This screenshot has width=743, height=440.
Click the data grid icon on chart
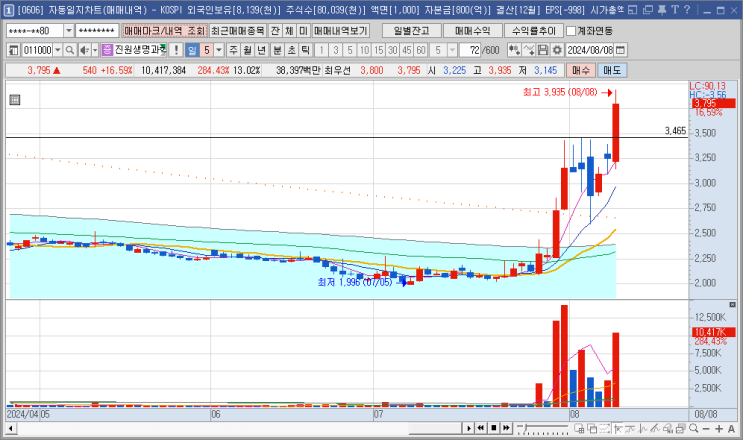click(15, 99)
